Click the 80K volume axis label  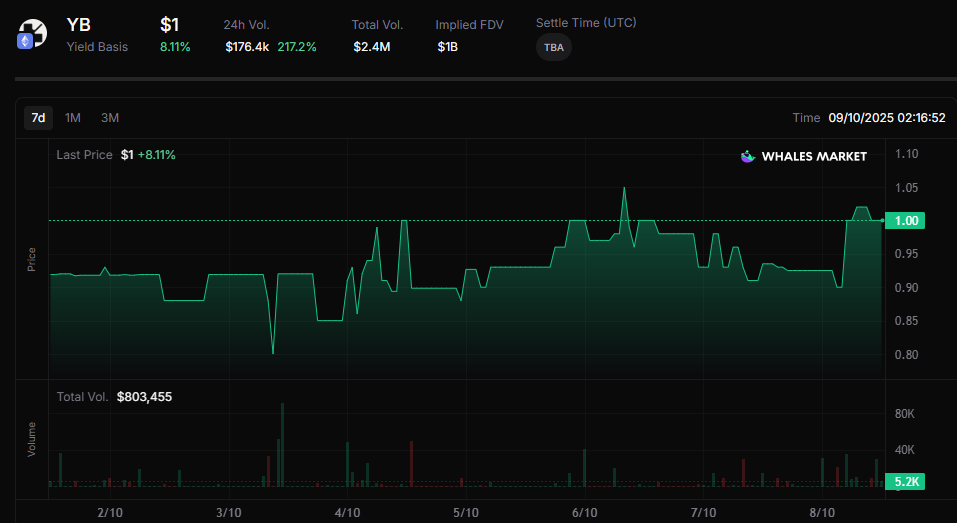coord(905,414)
